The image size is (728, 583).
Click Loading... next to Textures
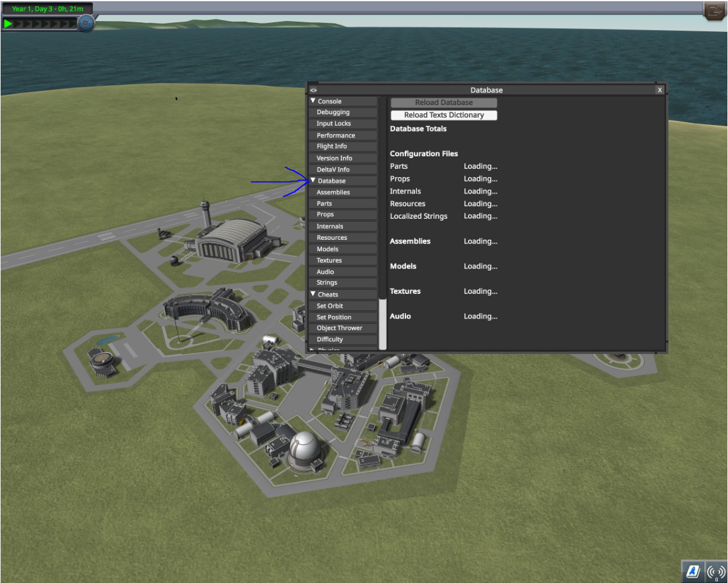[481, 291]
